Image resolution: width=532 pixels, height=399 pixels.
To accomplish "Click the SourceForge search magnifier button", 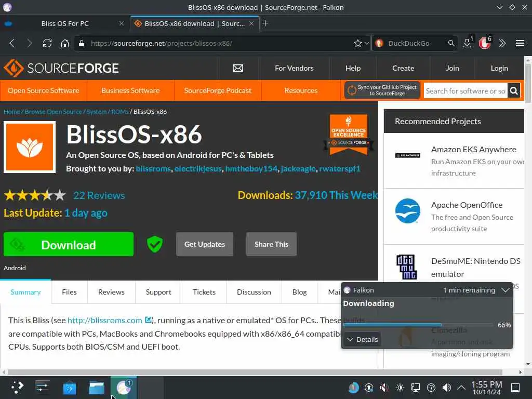I will (x=514, y=91).
